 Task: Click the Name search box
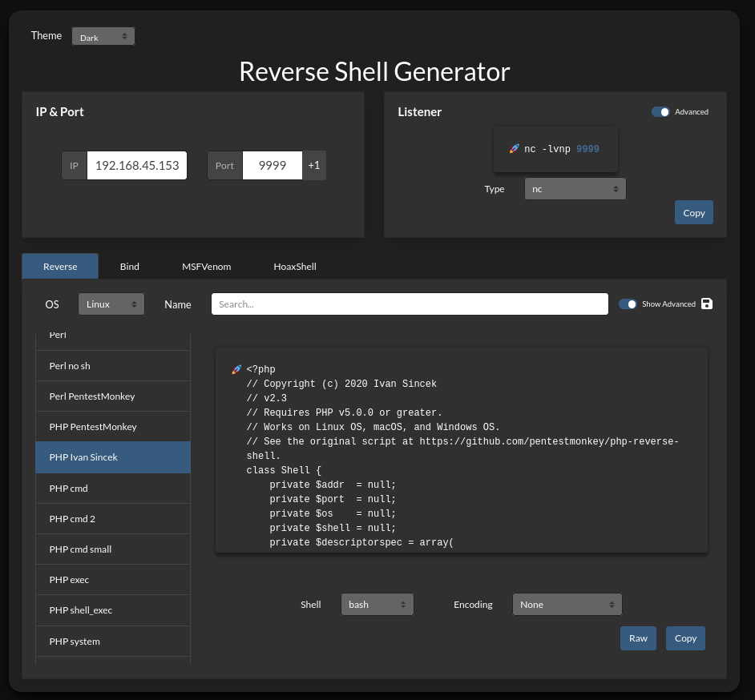[x=410, y=304]
